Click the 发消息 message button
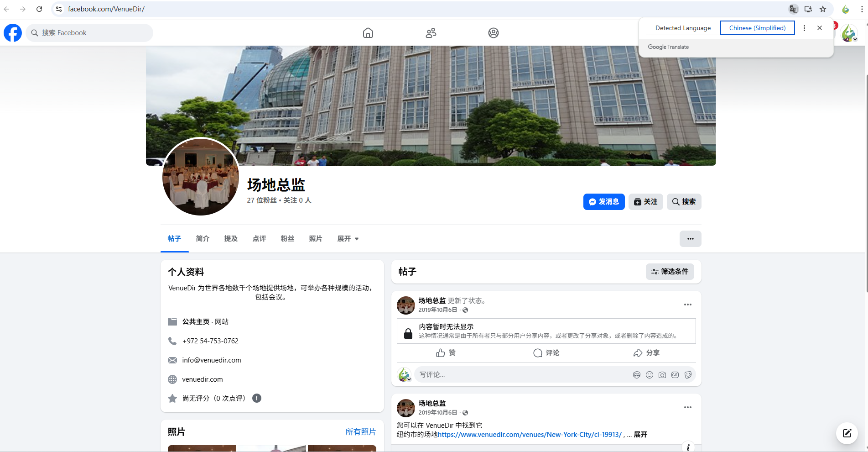Image resolution: width=868 pixels, height=452 pixels. point(603,202)
